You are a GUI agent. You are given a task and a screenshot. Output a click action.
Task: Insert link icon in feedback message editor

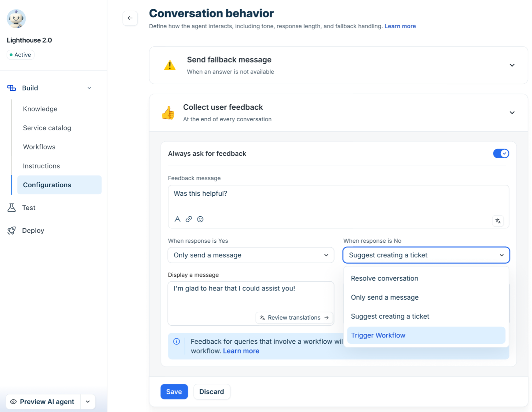189,219
